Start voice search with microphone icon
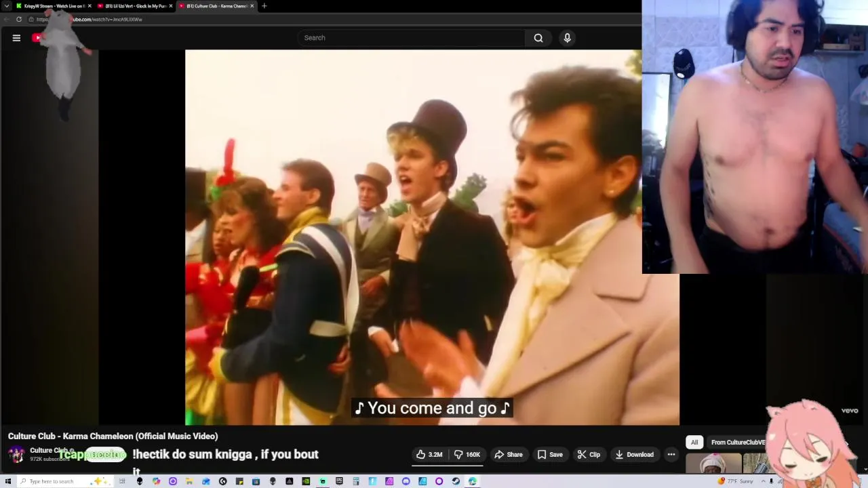The width and height of the screenshot is (868, 488). [568, 38]
